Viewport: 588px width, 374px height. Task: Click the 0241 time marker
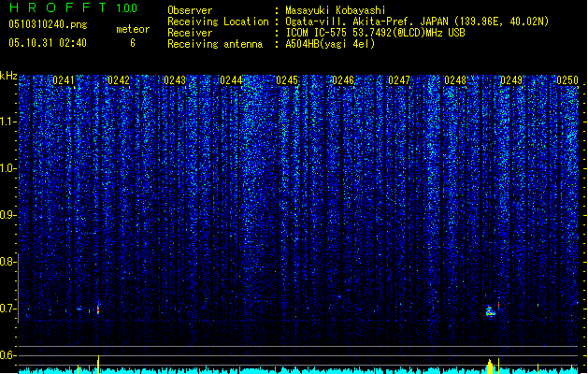[64, 80]
